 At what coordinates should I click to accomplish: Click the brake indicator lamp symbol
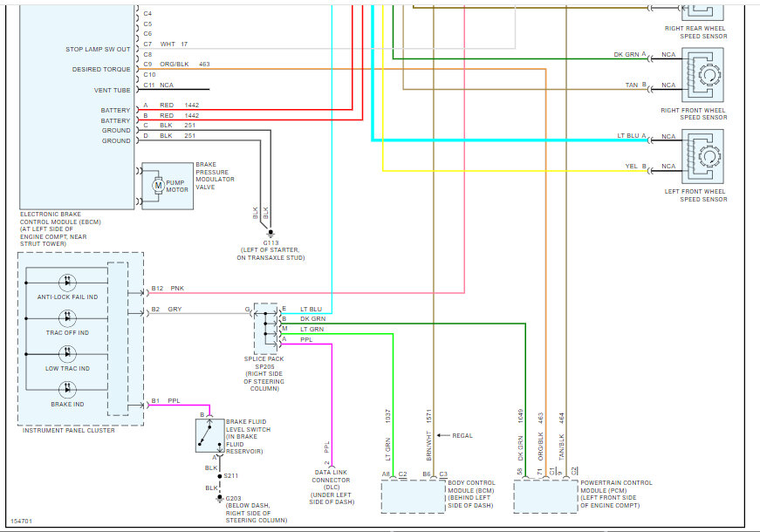coord(67,390)
